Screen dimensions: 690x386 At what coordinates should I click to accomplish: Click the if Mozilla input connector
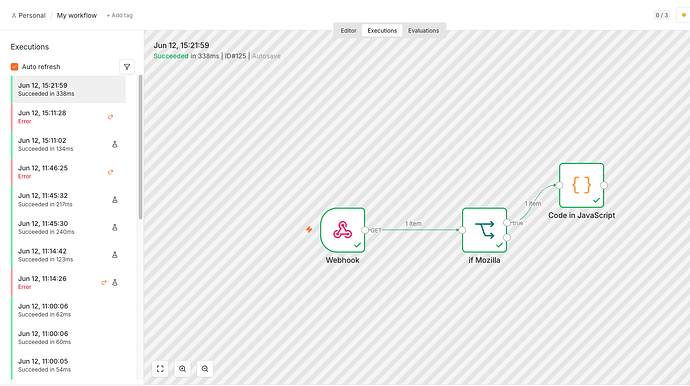(462, 230)
